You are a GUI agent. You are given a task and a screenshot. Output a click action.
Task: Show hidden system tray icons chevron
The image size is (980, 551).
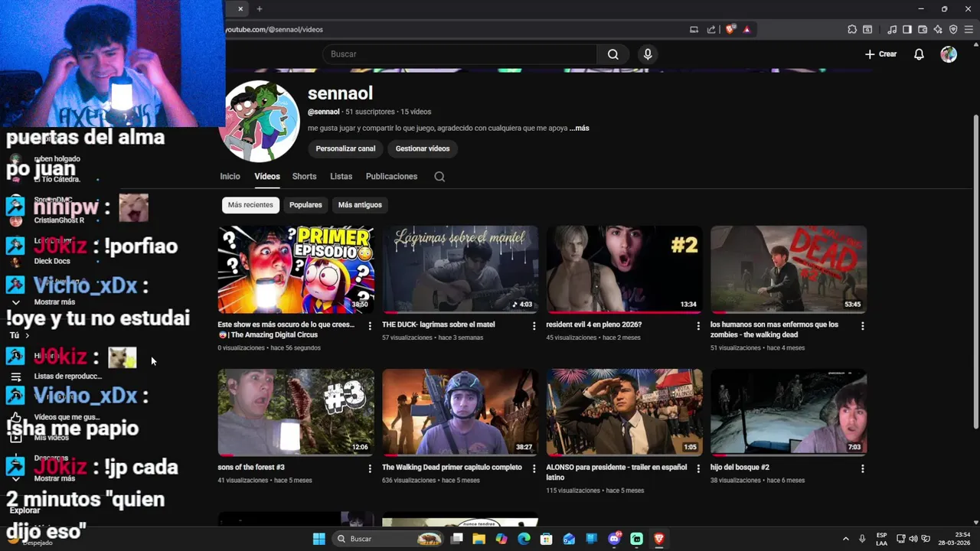(x=845, y=539)
